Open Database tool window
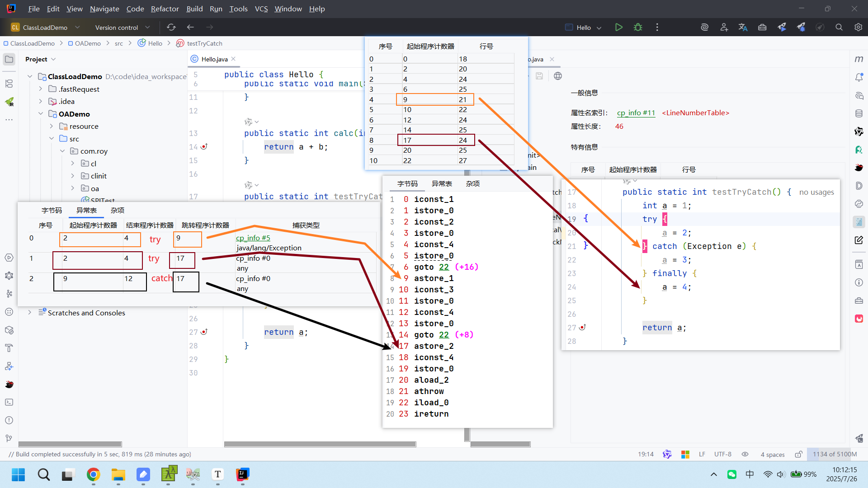Image resolution: width=868 pixels, height=488 pixels. pyautogui.click(x=859, y=113)
